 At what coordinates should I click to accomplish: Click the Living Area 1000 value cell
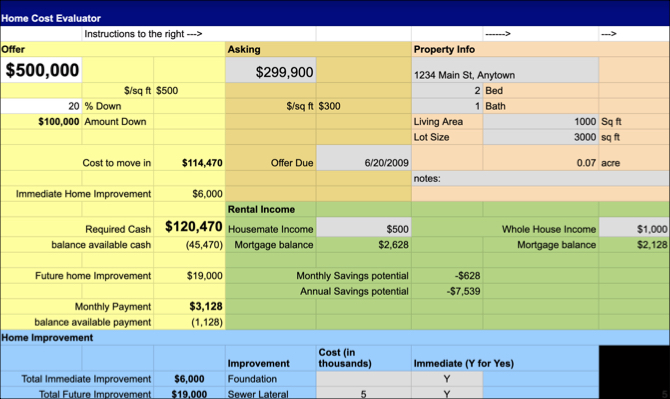pyautogui.click(x=541, y=121)
